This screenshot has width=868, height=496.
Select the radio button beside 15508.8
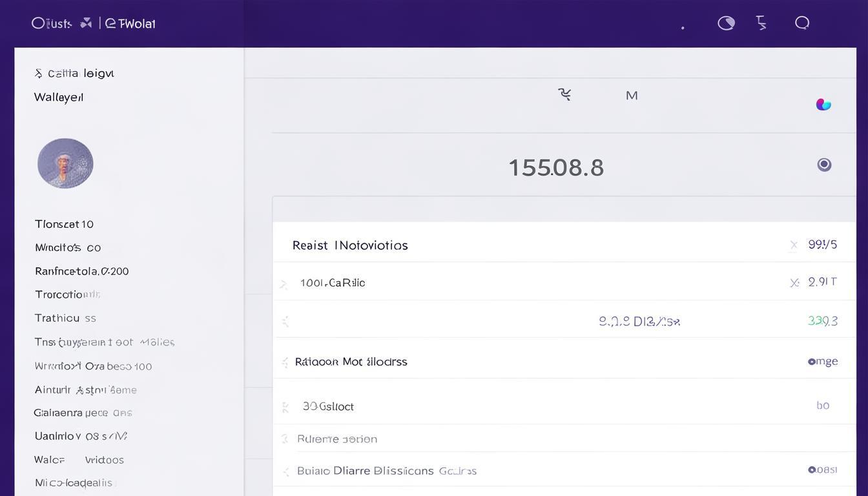pyautogui.click(x=824, y=165)
